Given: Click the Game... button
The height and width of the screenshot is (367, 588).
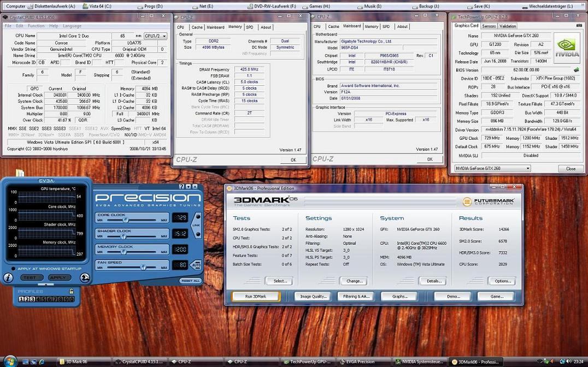Looking at the screenshot, I should click(497, 296).
